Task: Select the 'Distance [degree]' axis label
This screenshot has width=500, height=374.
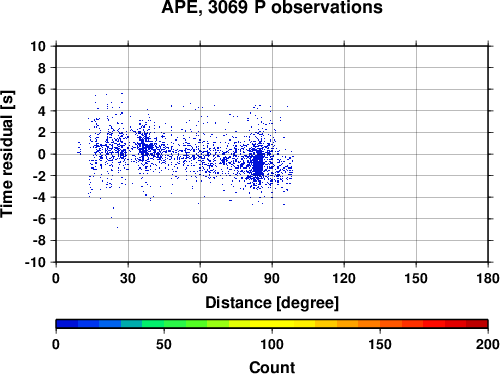Action: pyautogui.click(x=272, y=303)
